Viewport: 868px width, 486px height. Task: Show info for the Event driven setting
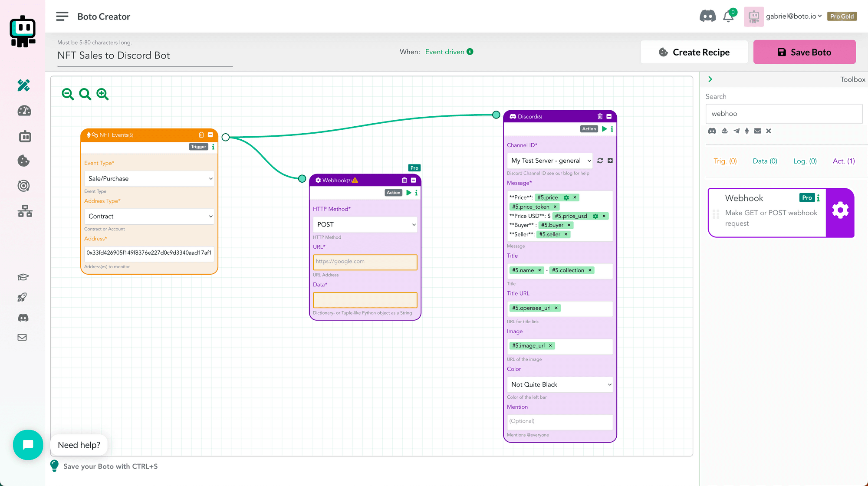[470, 52]
